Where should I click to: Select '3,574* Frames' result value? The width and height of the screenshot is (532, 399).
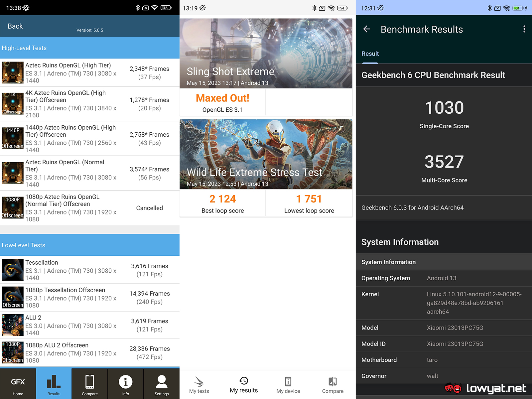pos(149,169)
